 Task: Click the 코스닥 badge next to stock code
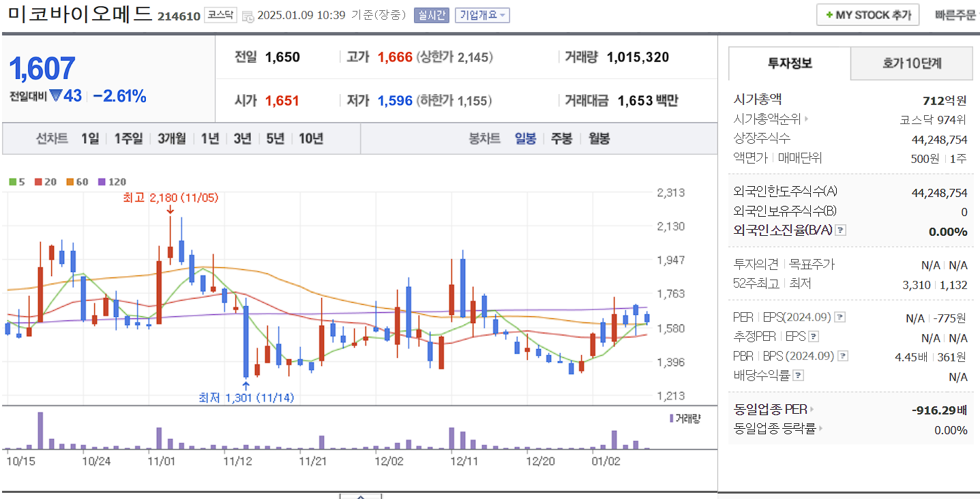(x=222, y=15)
